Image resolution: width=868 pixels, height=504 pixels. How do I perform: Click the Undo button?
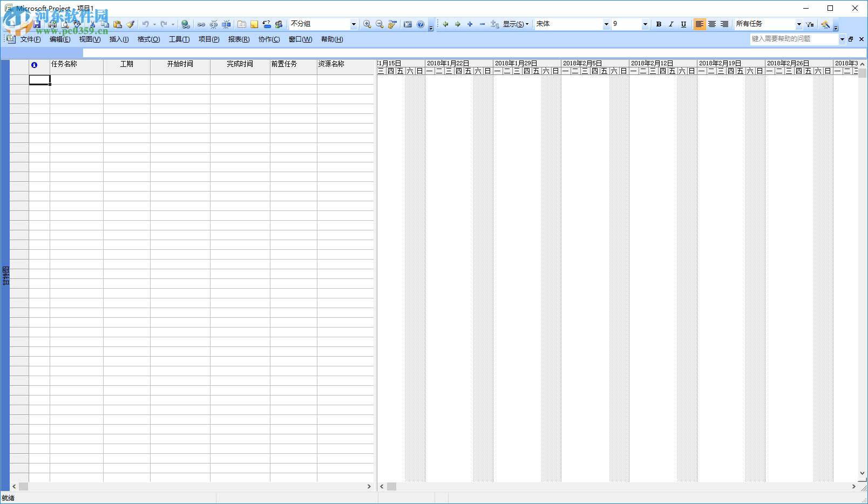146,24
